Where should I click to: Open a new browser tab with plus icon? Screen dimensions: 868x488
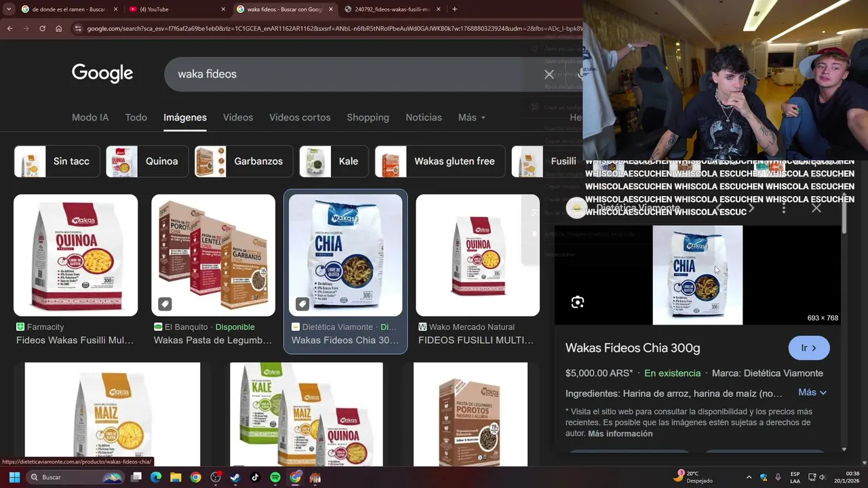(454, 9)
